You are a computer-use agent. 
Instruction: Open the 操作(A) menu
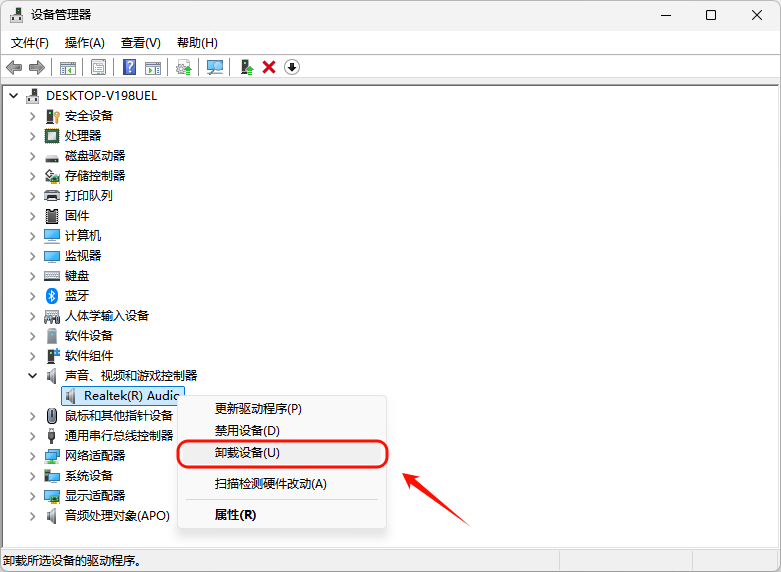[x=85, y=43]
